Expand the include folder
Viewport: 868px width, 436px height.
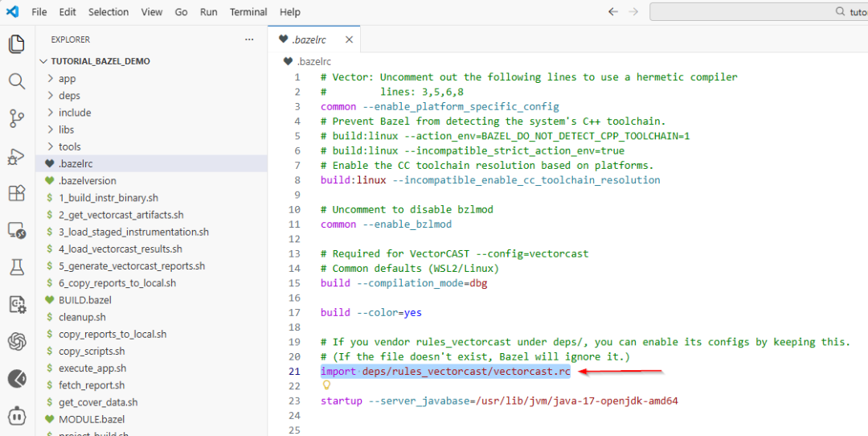coord(151,113)
